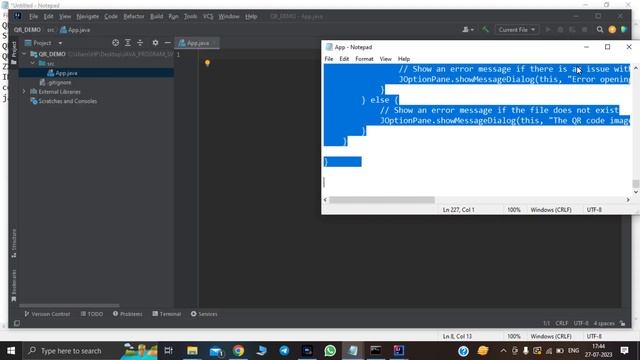
Task: Click bottom-left tool window quick access icon
Action: (16, 323)
